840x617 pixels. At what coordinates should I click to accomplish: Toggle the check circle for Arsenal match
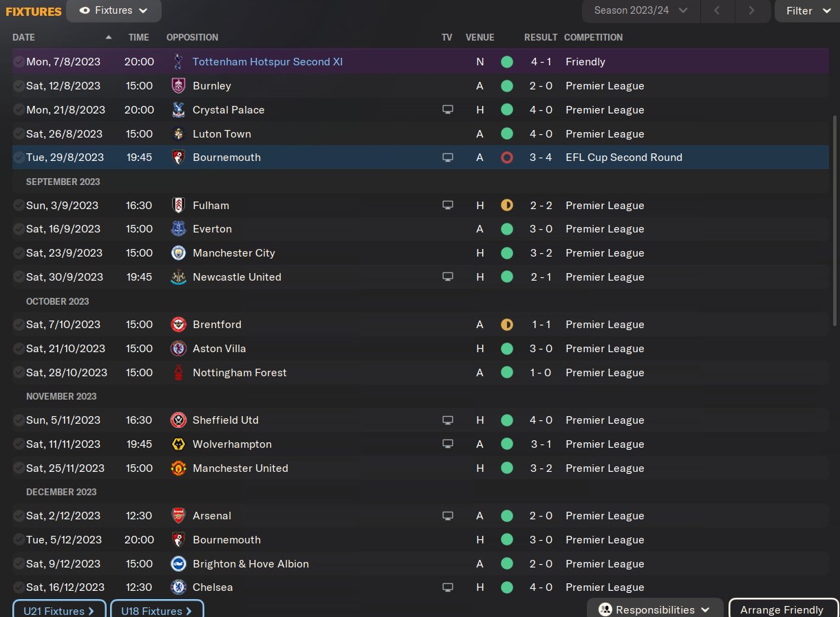19,516
